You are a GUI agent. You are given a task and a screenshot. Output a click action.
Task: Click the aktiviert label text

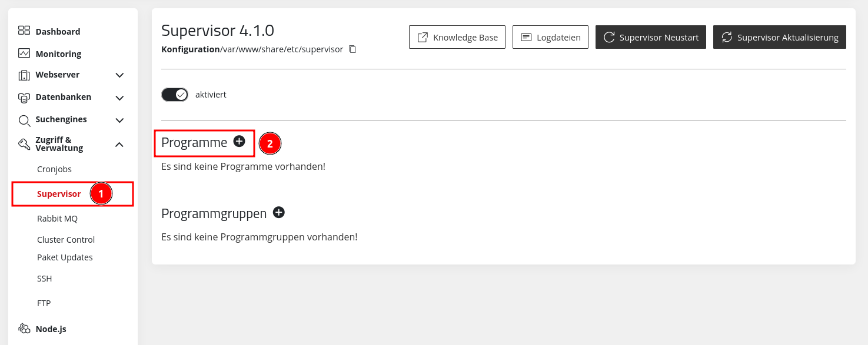tap(211, 95)
